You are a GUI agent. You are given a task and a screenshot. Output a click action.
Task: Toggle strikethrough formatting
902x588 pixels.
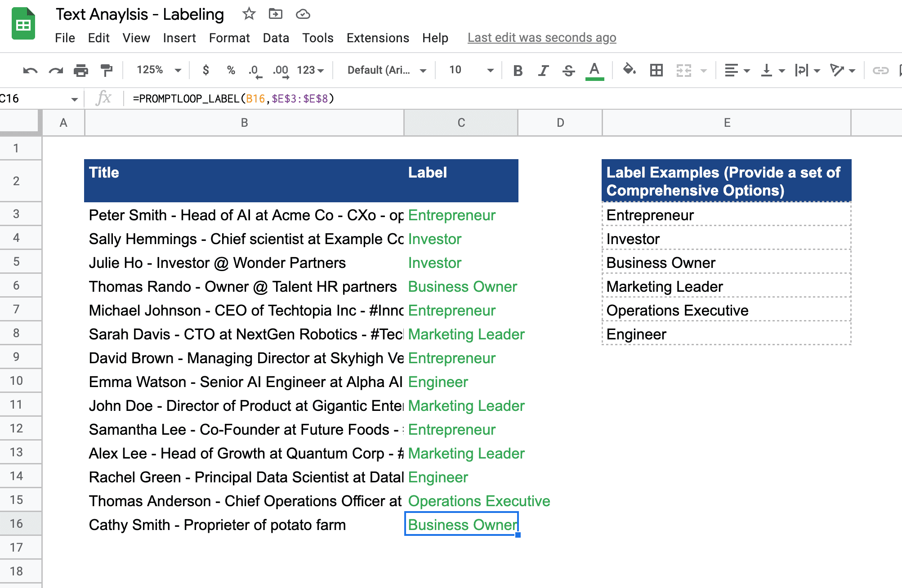(568, 70)
